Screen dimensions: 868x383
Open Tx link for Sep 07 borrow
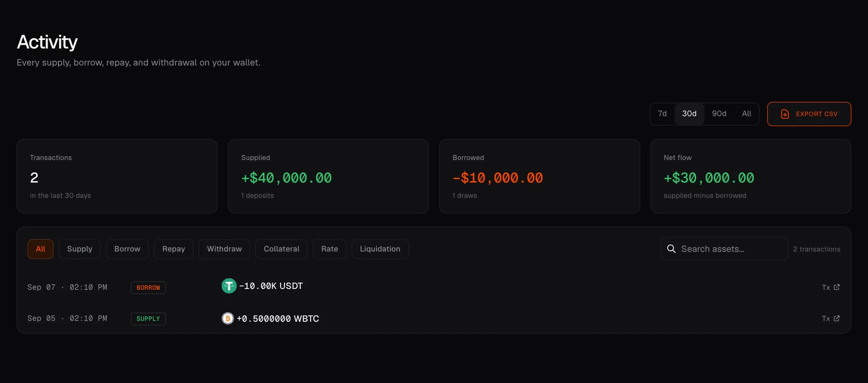click(831, 287)
